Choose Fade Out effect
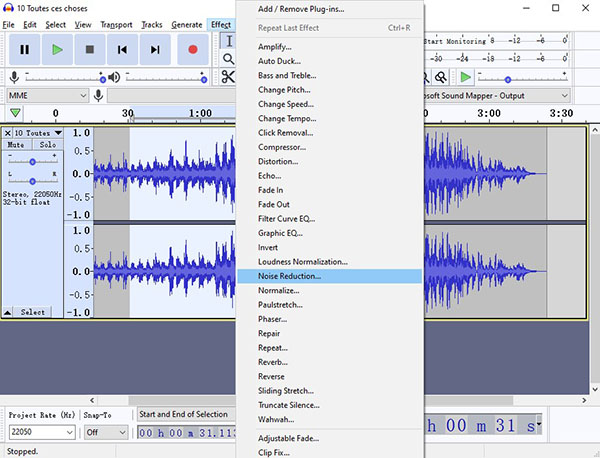The width and height of the screenshot is (600, 458). (329, 205)
